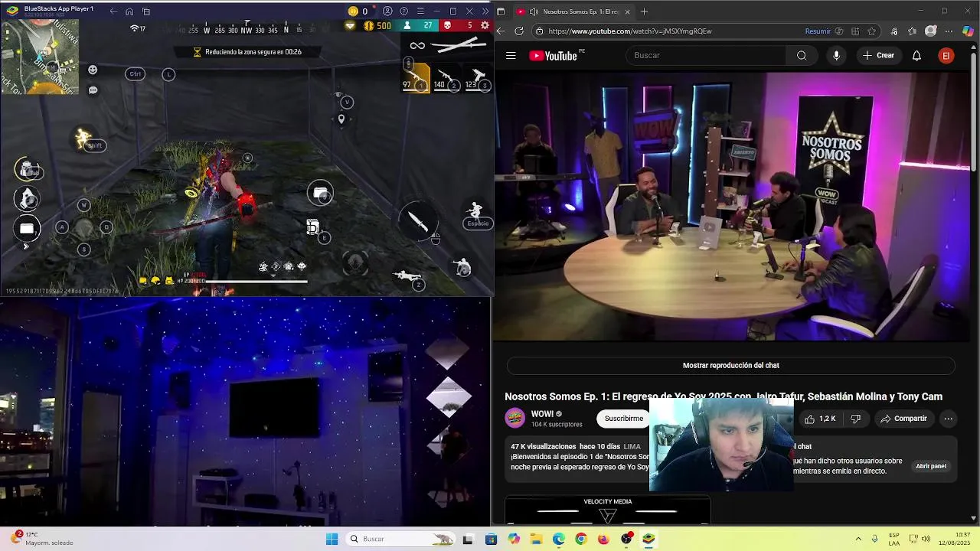Click the Edge tab actions menu icon
This screenshot has width=980, height=551.
(x=501, y=11)
